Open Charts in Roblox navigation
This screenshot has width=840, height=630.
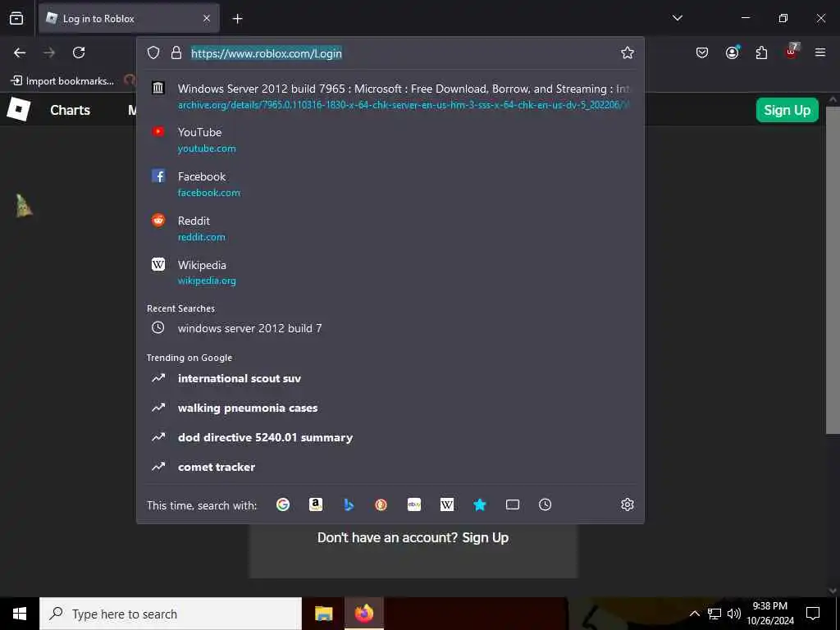71,111
